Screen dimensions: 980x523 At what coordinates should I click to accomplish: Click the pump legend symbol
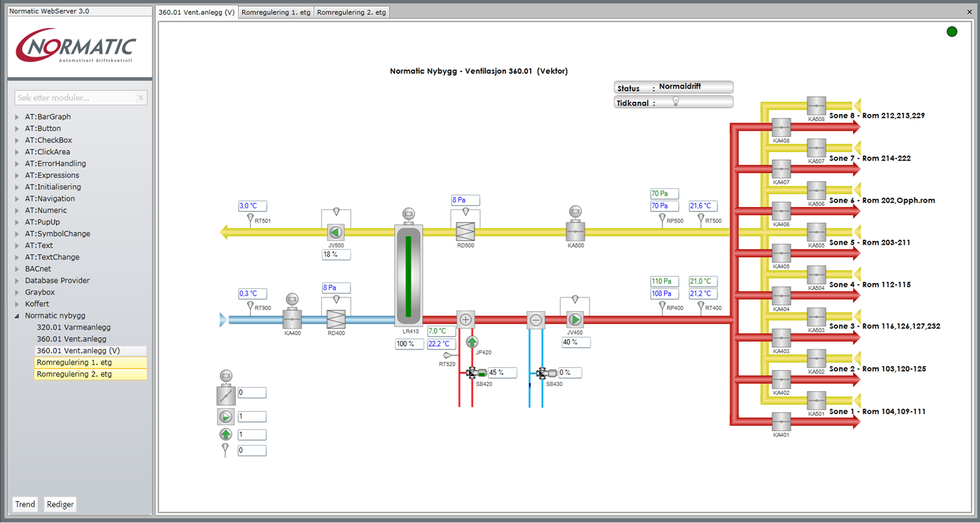click(226, 434)
